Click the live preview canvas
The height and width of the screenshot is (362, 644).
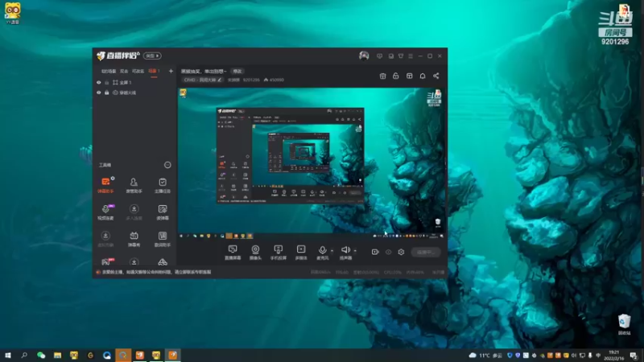pyautogui.click(x=312, y=163)
